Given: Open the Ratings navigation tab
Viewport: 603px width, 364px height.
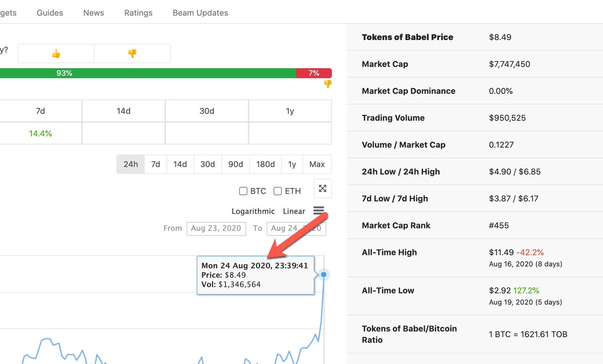Looking at the screenshot, I should (x=138, y=13).
